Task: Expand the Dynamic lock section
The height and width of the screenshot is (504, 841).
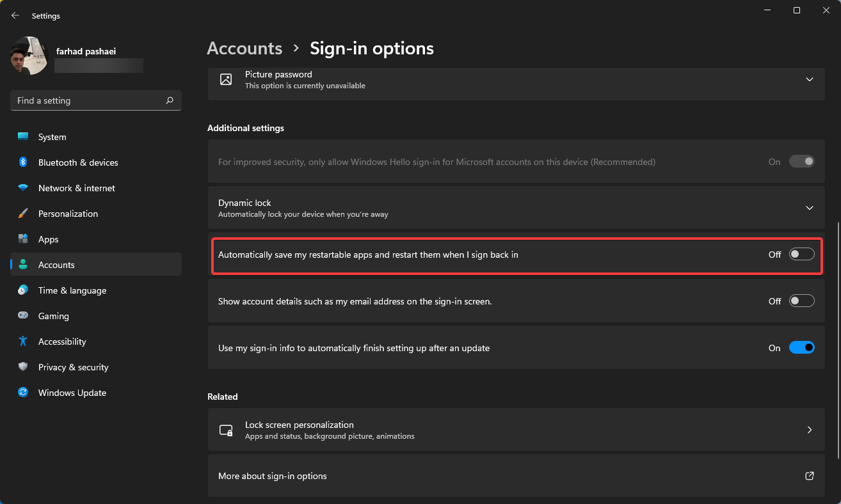Action: [x=809, y=208]
